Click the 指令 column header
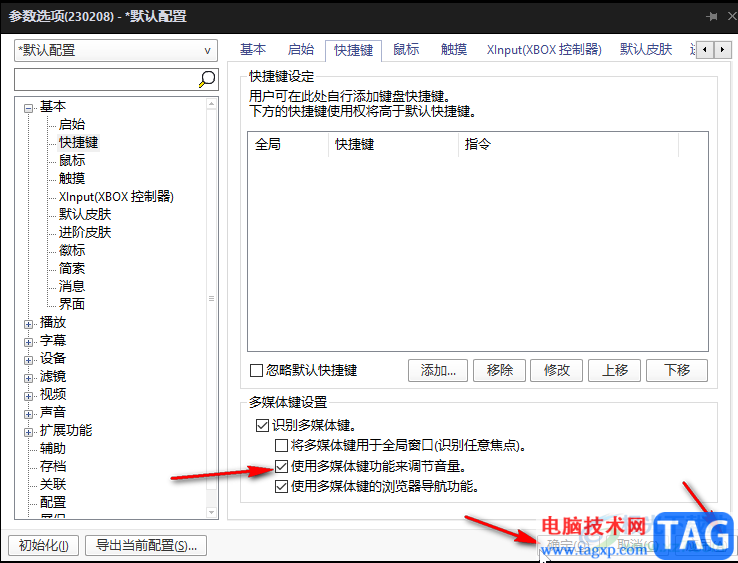This screenshot has height=563, width=738. pos(569,145)
